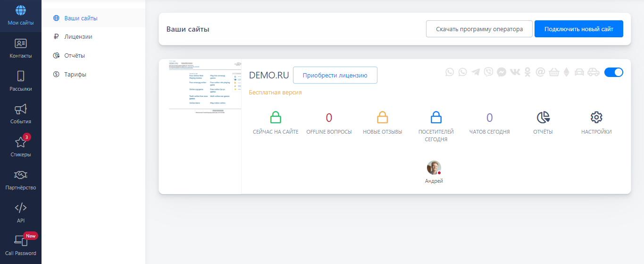Viewport: 644px width, 264px height.
Task: Click the green lock Сейчас на сайте
Action: click(x=276, y=118)
